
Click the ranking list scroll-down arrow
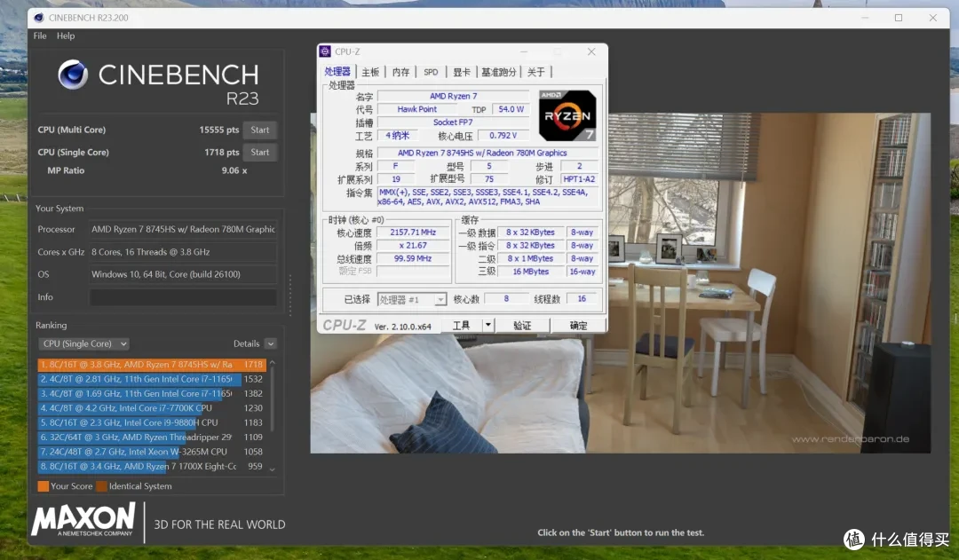point(273,469)
